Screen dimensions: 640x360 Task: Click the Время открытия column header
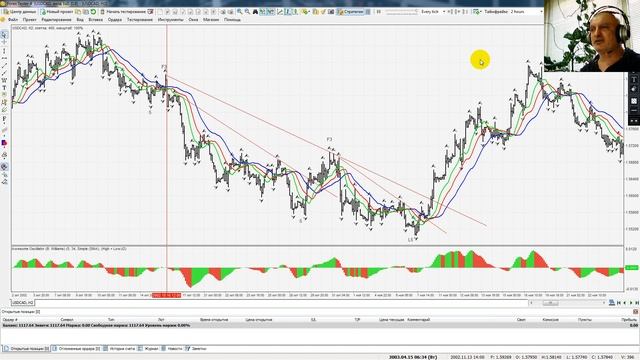point(214,320)
